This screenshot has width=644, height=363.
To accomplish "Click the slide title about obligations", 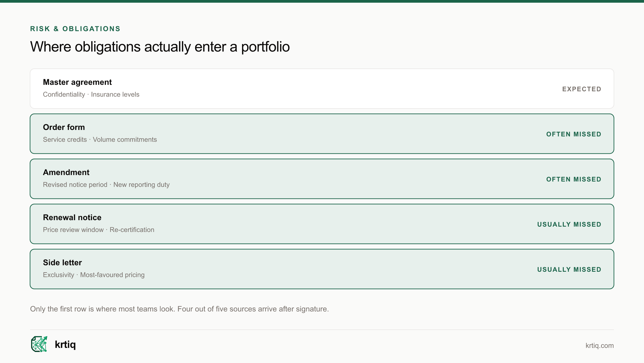I will click(x=160, y=47).
